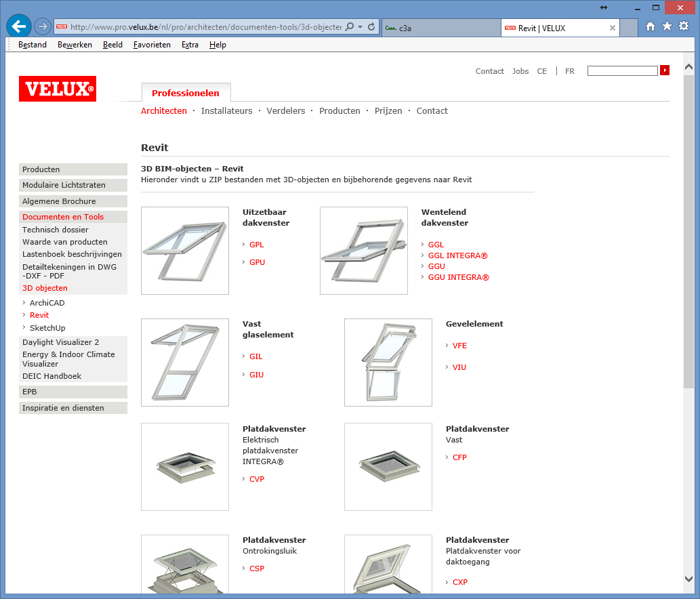Open browser tools gear icon
The image size is (700, 599).
click(x=684, y=26)
